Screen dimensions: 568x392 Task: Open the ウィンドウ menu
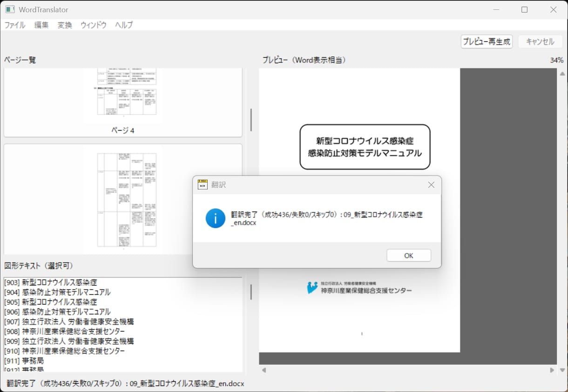(94, 25)
